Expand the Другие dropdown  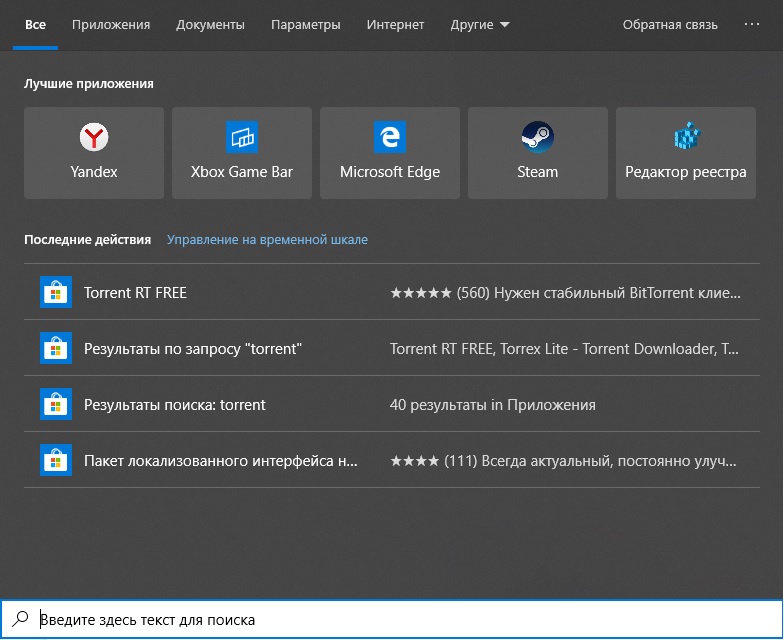[480, 24]
